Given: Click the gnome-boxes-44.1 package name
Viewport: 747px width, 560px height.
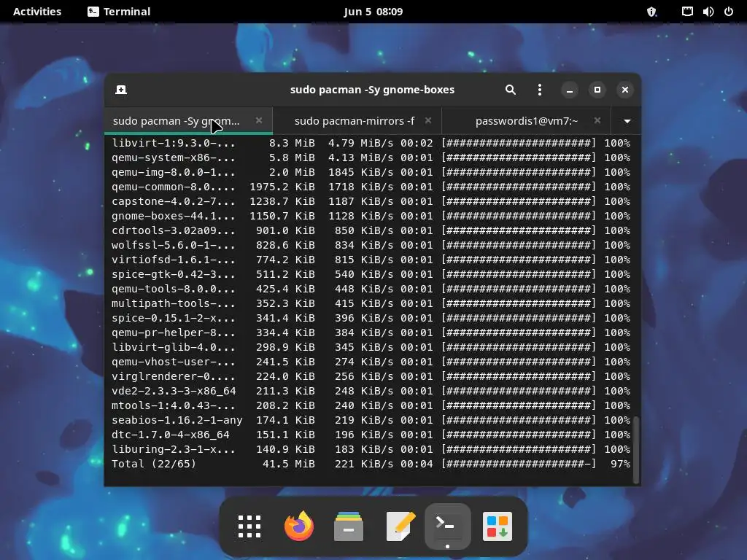Looking at the screenshot, I should (174, 216).
